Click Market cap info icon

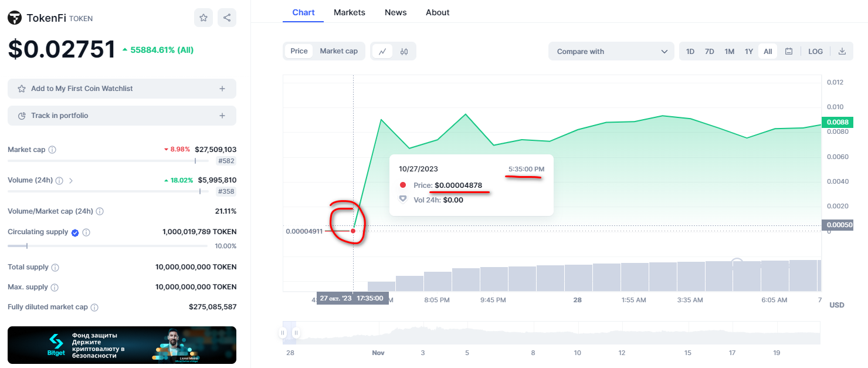(x=52, y=150)
